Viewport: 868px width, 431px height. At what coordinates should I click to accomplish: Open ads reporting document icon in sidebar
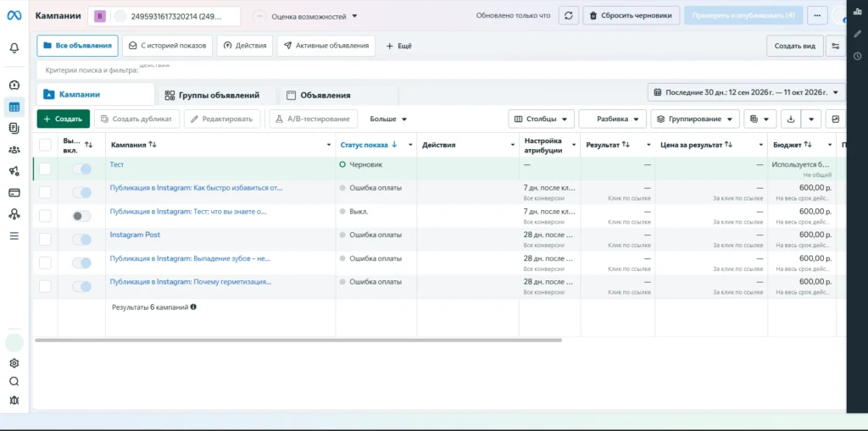click(14, 128)
